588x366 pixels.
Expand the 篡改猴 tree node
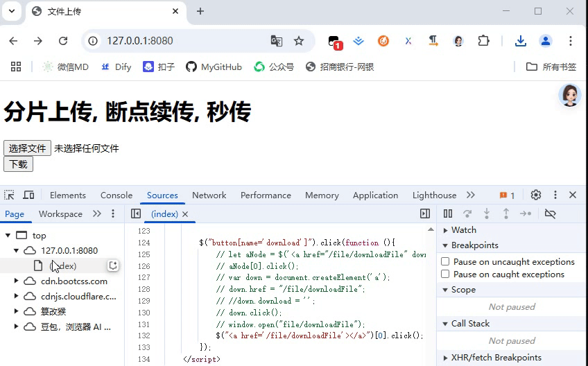(16, 311)
